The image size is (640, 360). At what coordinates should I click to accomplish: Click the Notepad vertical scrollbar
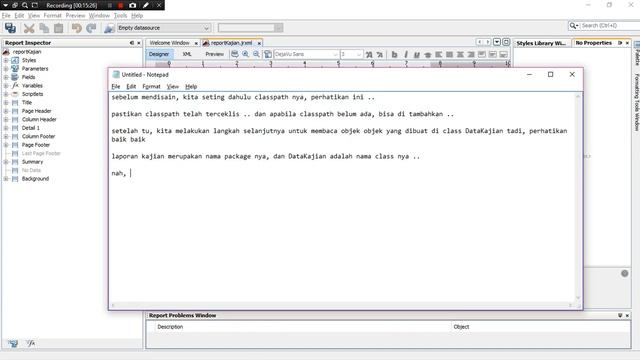(x=578, y=197)
